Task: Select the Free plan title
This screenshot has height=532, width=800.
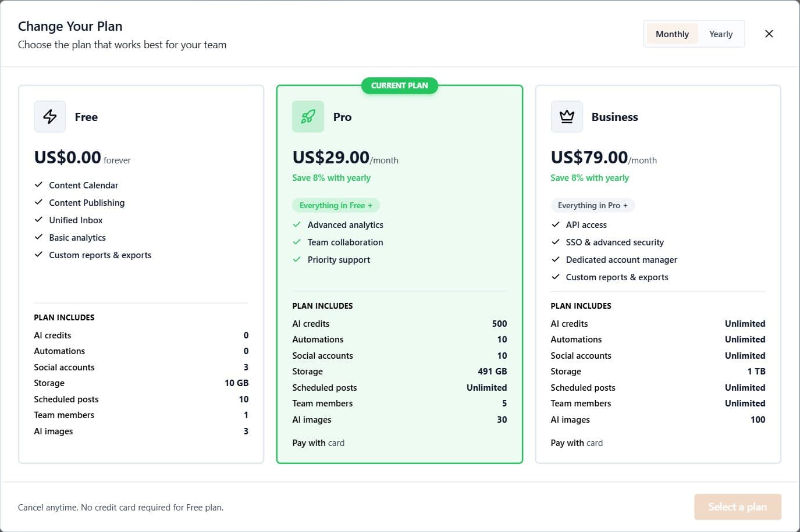Action: coord(86,117)
